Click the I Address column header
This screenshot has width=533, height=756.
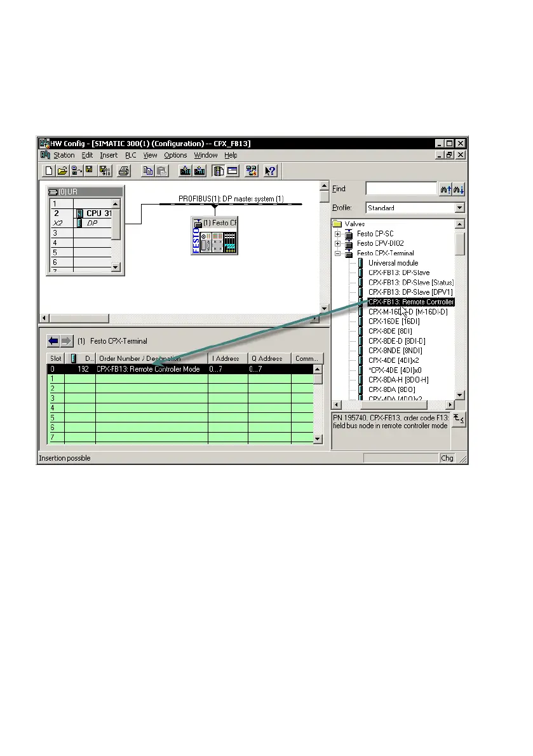(227, 358)
